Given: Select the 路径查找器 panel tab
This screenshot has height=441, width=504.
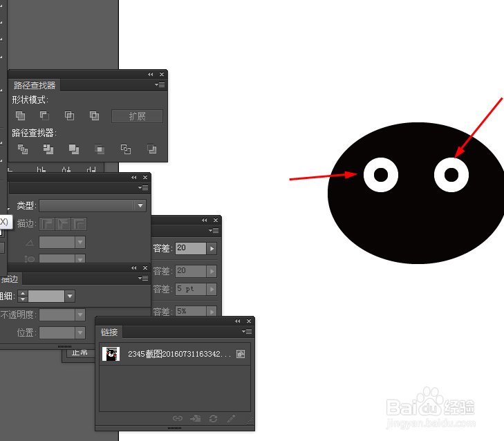Looking at the screenshot, I should click(35, 85).
